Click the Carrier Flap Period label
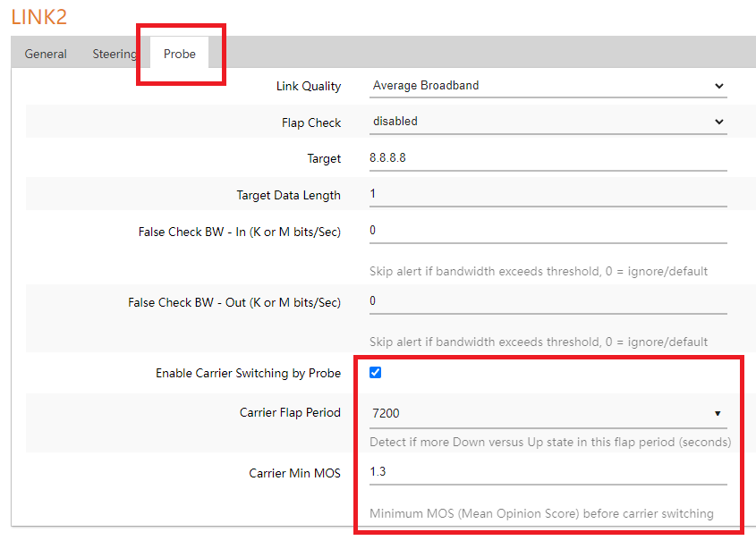 click(290, 413)
